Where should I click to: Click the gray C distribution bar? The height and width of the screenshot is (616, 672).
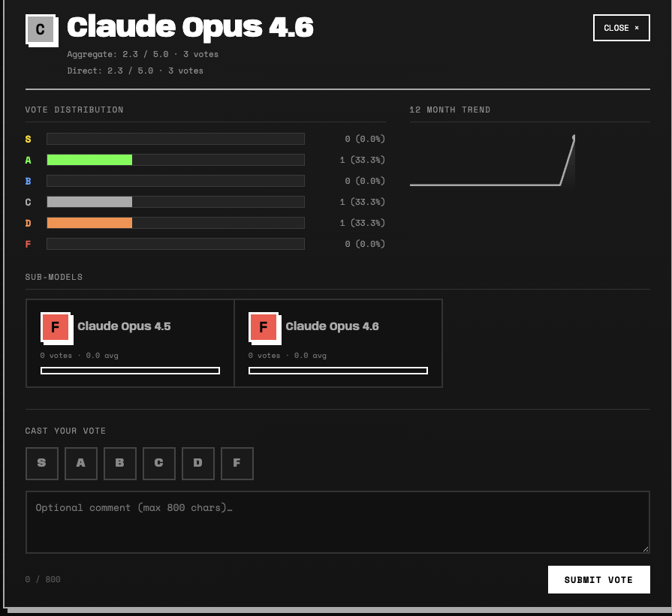(89, 202)
